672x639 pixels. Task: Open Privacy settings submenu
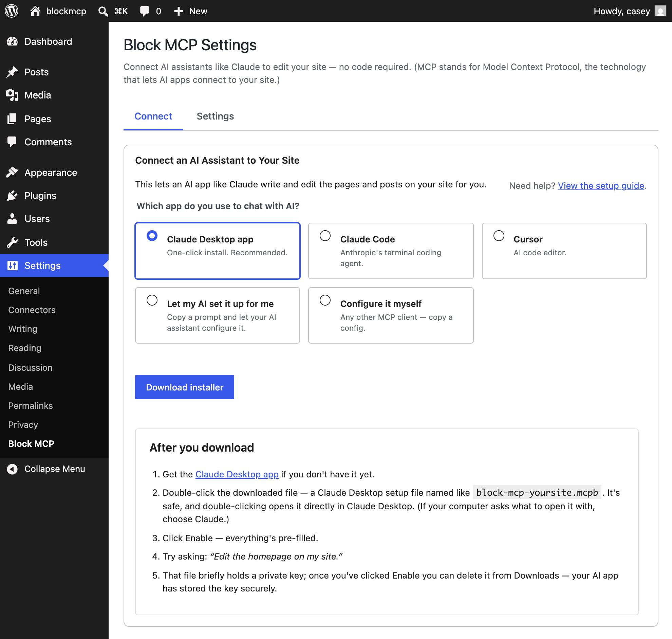(x=23, y=425)
